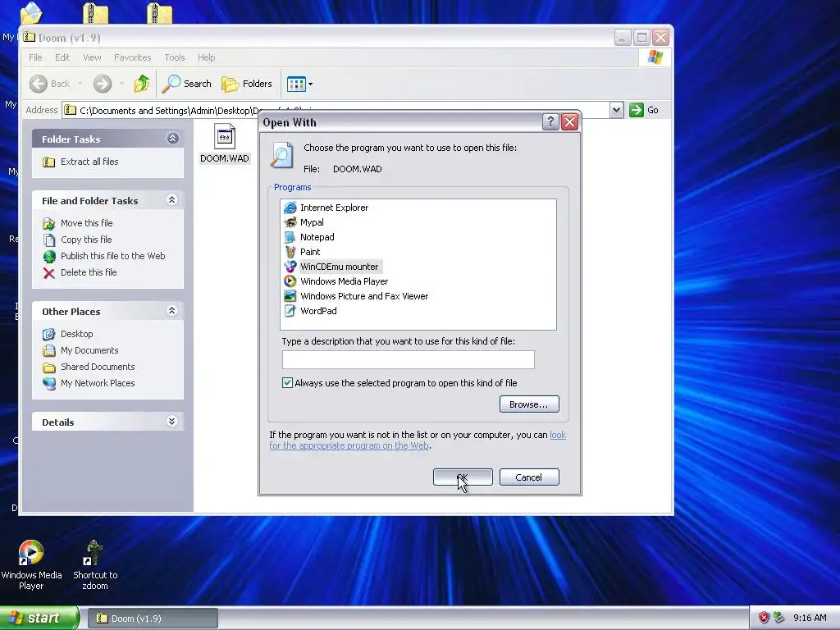
Task: Click Cancel in the Open With dialog
Action: pos(529,477)
